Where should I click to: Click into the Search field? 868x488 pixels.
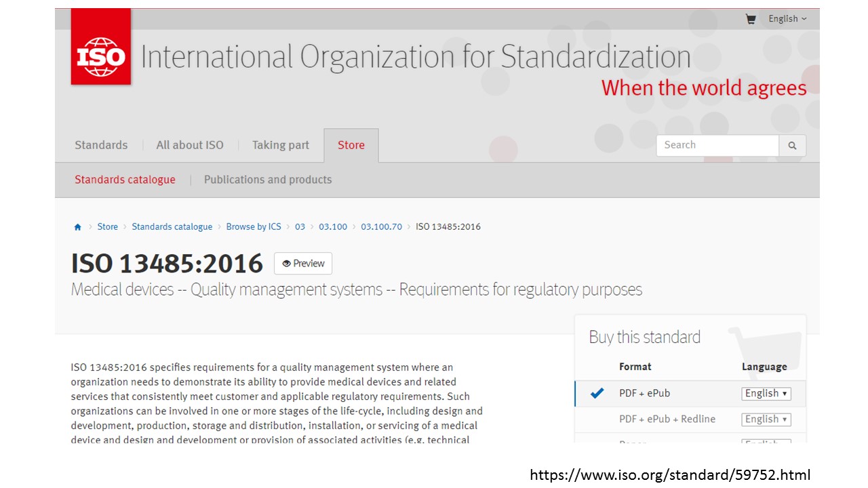point(717,146)
